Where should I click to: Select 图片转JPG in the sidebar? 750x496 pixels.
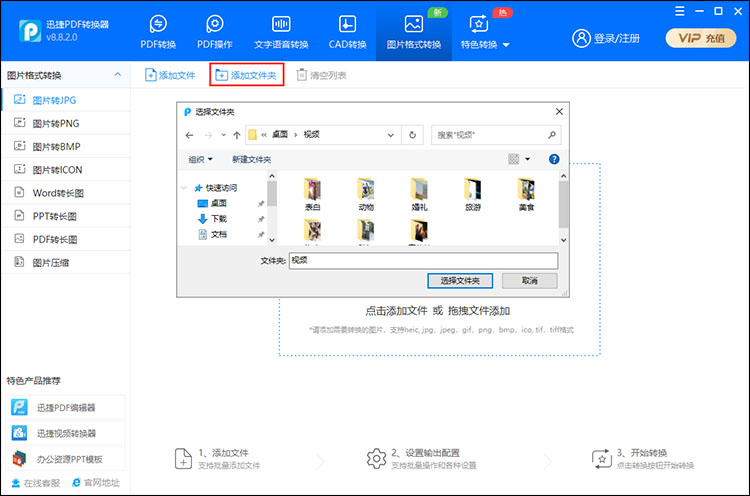pos(66,100)
